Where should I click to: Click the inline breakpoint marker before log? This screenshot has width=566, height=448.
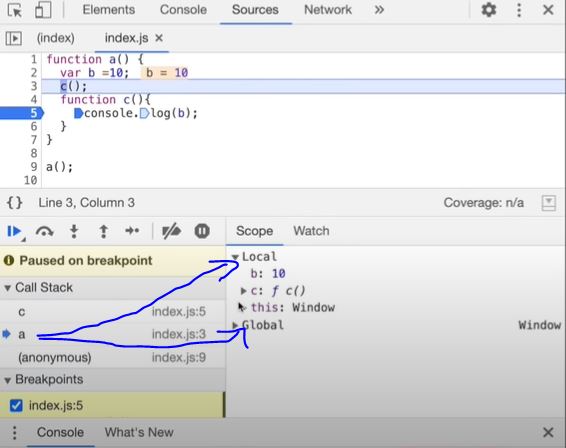click(144, 113)
